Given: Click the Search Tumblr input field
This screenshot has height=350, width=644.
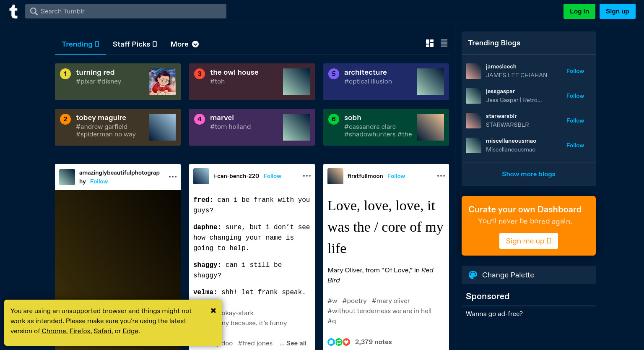Looking at the screenshot, I should point(126,11).
